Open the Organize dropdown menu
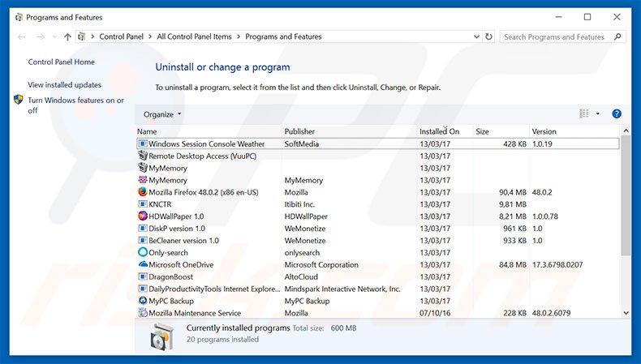This screenshot has height=364, width=641. (162, 114)
